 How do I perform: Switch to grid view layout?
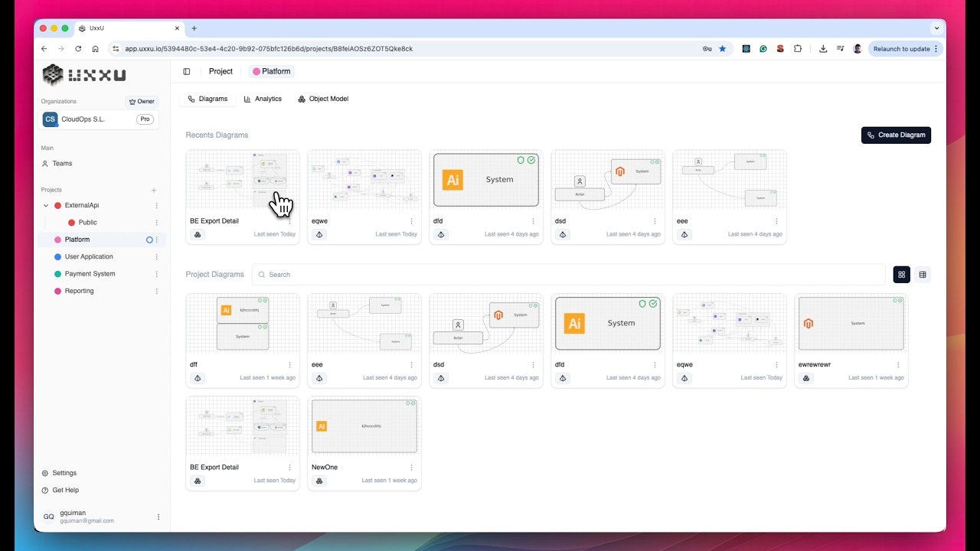pyautogui.click(x=901, y=274)
